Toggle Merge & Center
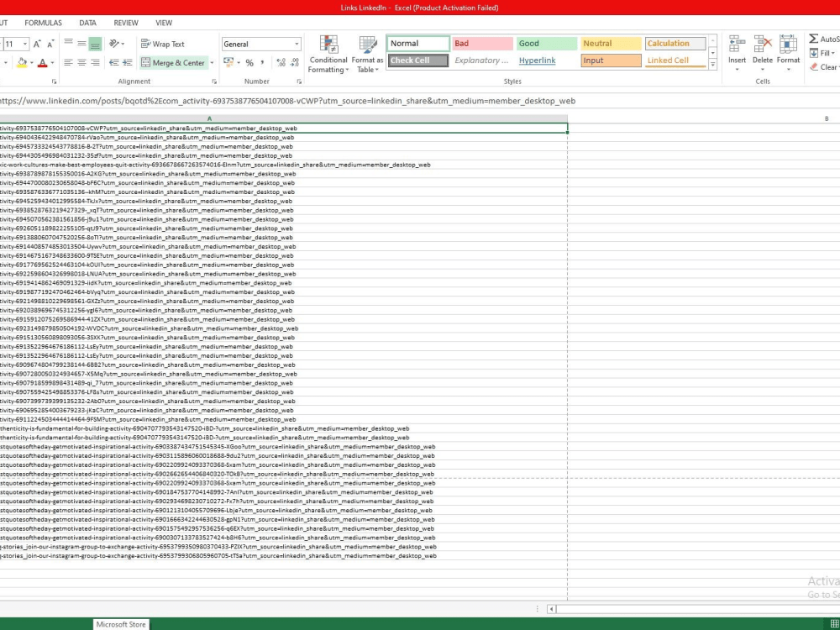 click(x=173, y=63)
